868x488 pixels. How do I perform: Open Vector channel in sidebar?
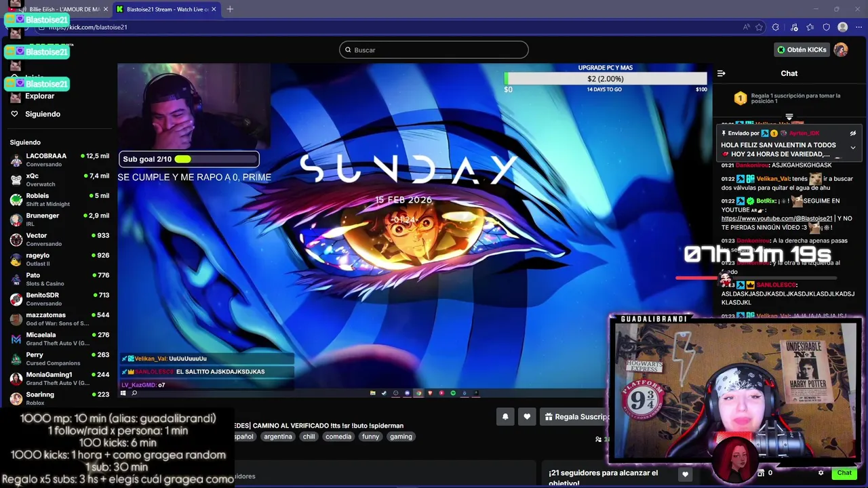(60, 239)
